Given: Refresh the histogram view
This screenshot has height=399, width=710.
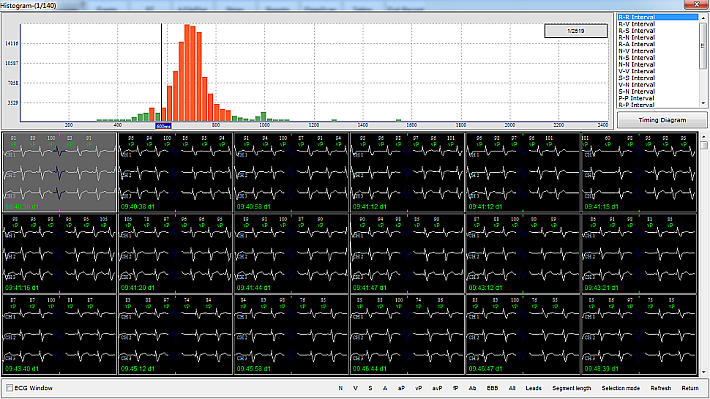Looking at the screenshot, I should pos(661,388).
